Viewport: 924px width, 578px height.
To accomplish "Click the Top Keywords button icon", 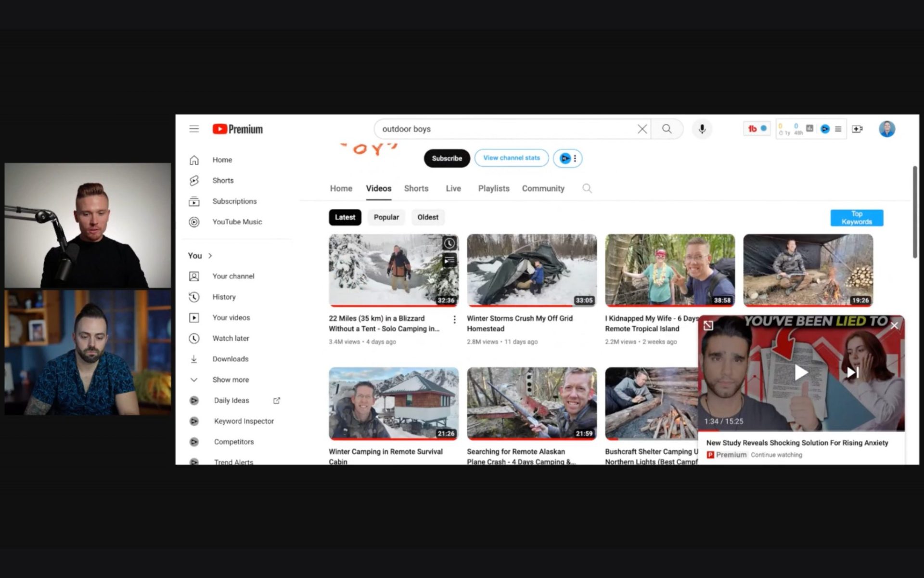I will (858, 217).
